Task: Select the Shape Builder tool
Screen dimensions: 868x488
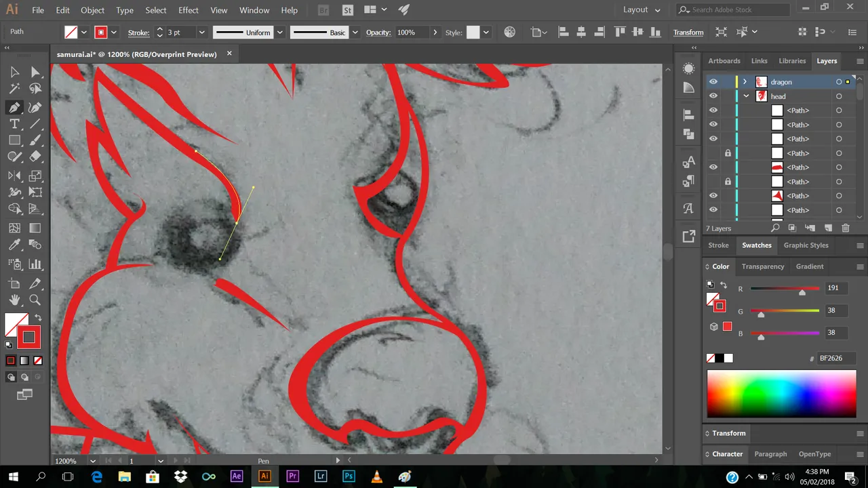Action: point(14,209)
